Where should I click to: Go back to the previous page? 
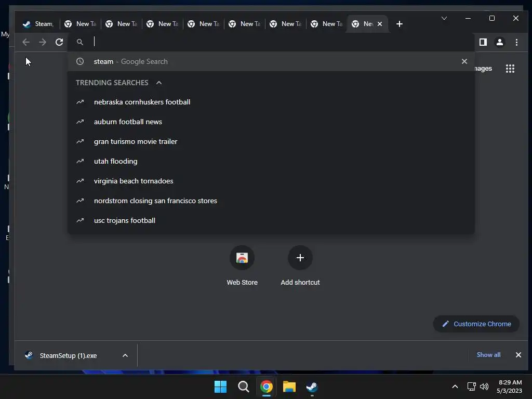[26, 42]
